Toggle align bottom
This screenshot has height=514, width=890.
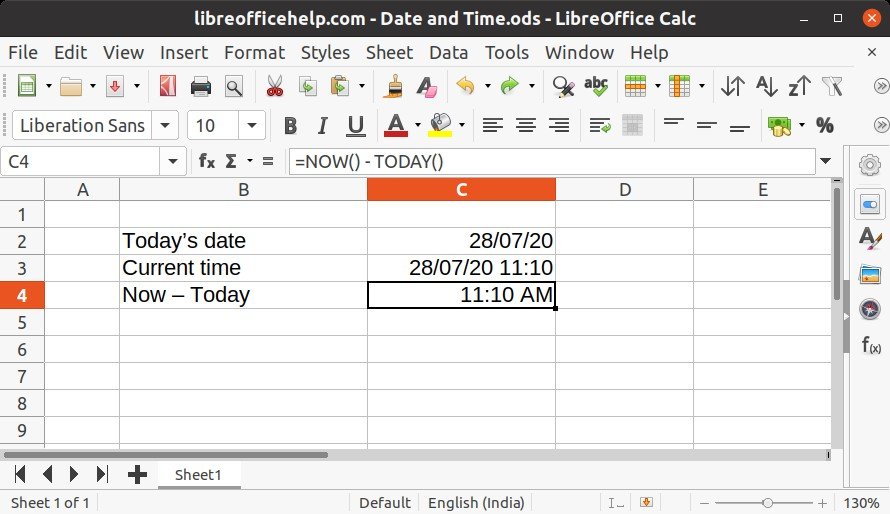(740, 128)
